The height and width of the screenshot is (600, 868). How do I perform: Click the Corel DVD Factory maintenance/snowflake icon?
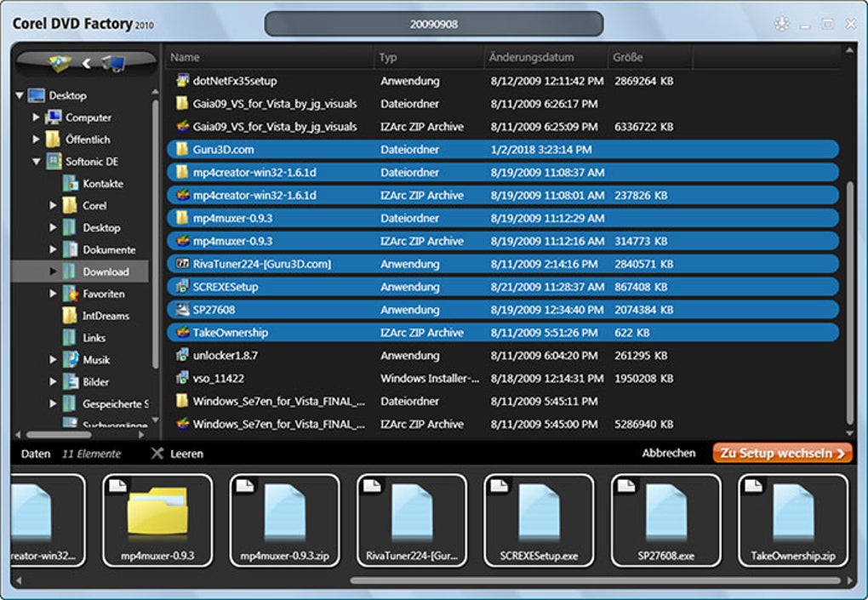click(781, 24)
